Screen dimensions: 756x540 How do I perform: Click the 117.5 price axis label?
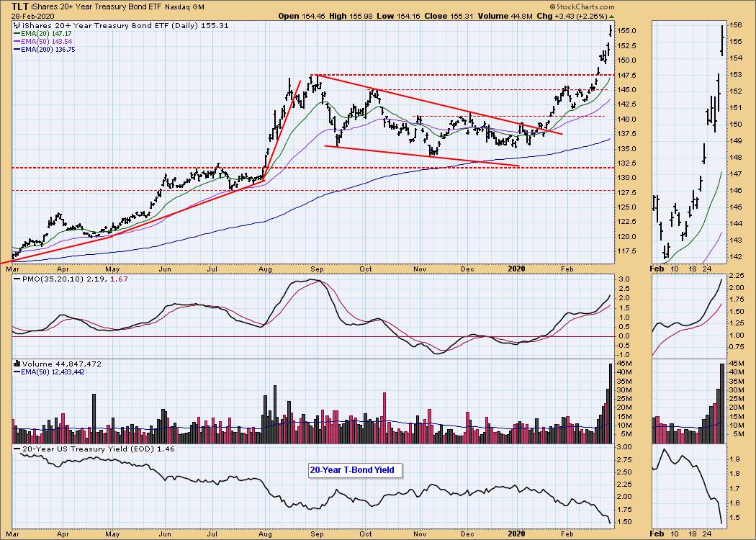coord(628,251)
